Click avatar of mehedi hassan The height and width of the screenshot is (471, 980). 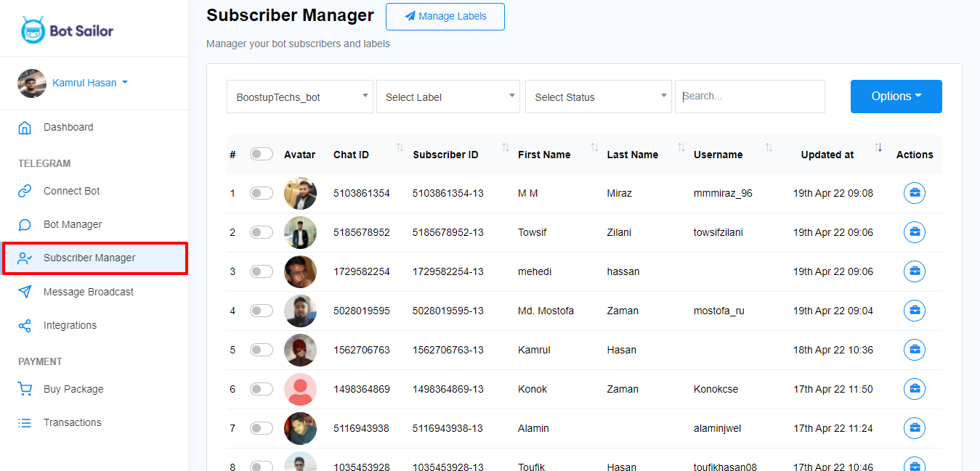point(300,271)
